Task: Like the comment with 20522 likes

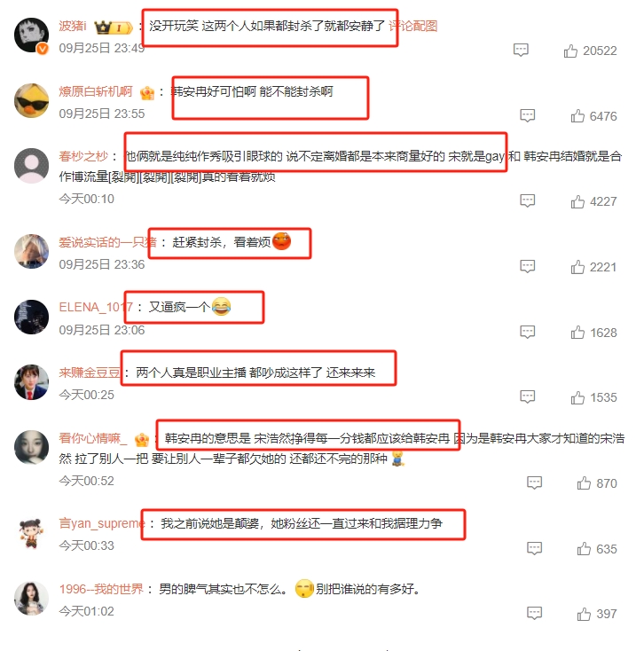Action: pyautogui.click(x=570, y=51)
